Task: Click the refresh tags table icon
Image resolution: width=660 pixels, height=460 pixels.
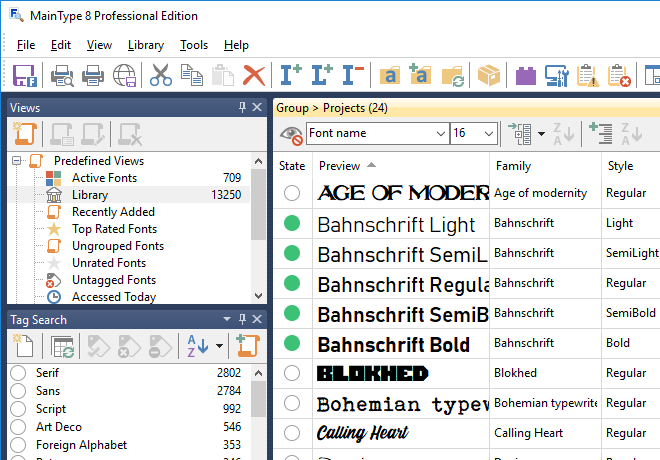Action: pyautogui.click(x=63, y=346)
